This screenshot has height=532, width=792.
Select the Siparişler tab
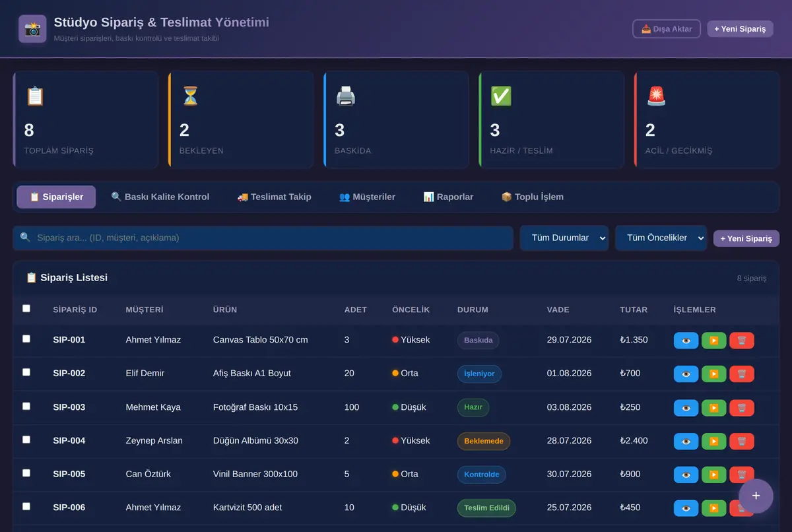click(56, 197)
